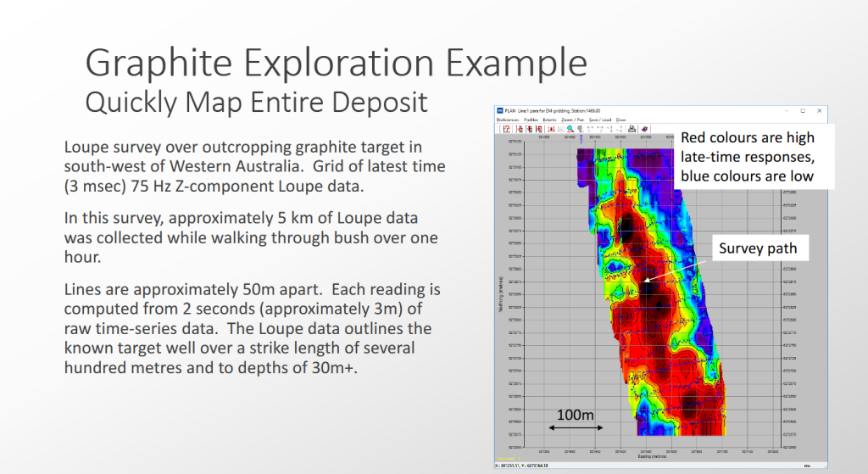Click the X/Y coordinates readout in status bar
This screenshot has width=868, height=474.
[521, 466]
